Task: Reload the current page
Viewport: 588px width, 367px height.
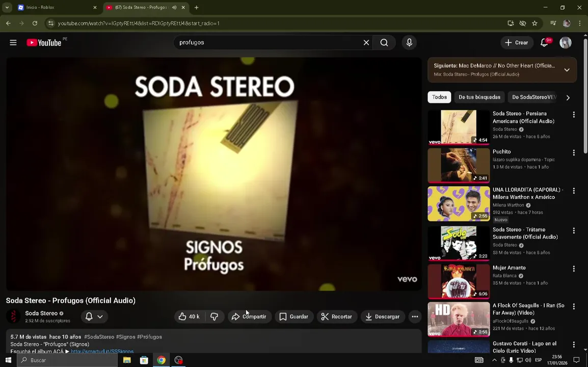Action: tap(35, 23)
